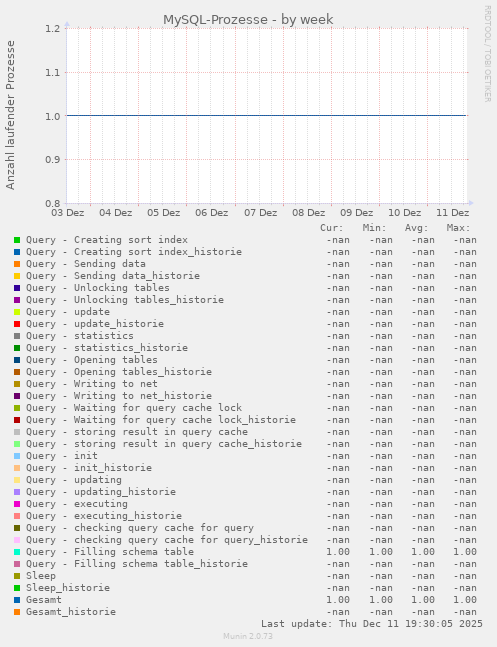Viewport: 497px width, 647px height.
Task: Click the graph title MySQL-Prozesse - by week
Action: [x=248, y=19]
